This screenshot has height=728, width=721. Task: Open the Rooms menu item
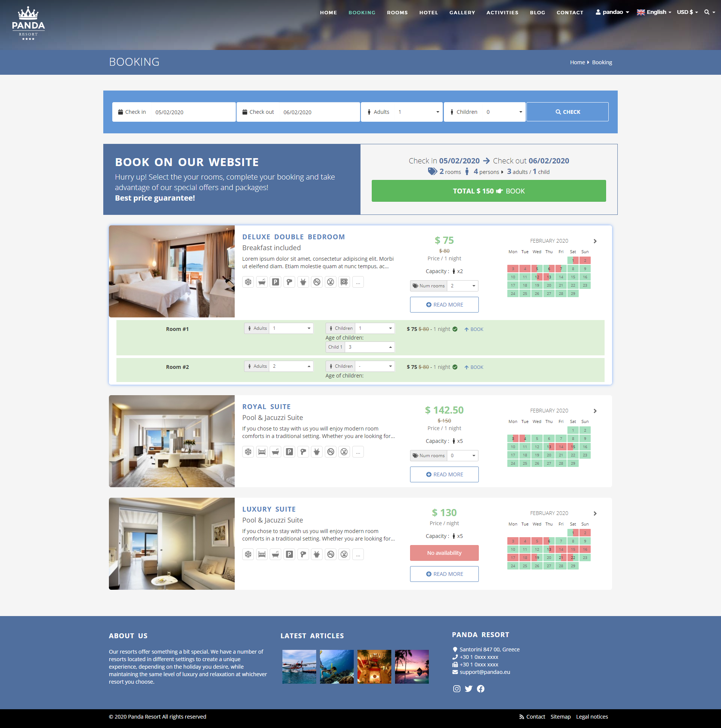[x=397, y=12]
